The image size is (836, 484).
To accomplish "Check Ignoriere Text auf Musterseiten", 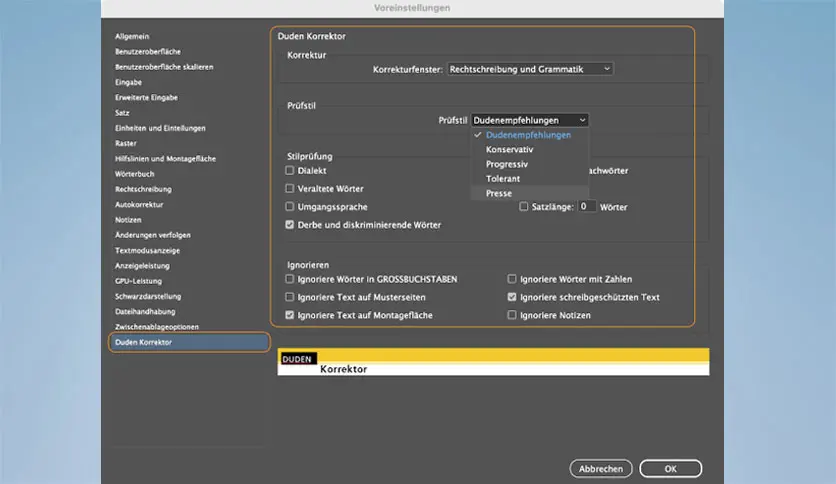I will 290,297.
